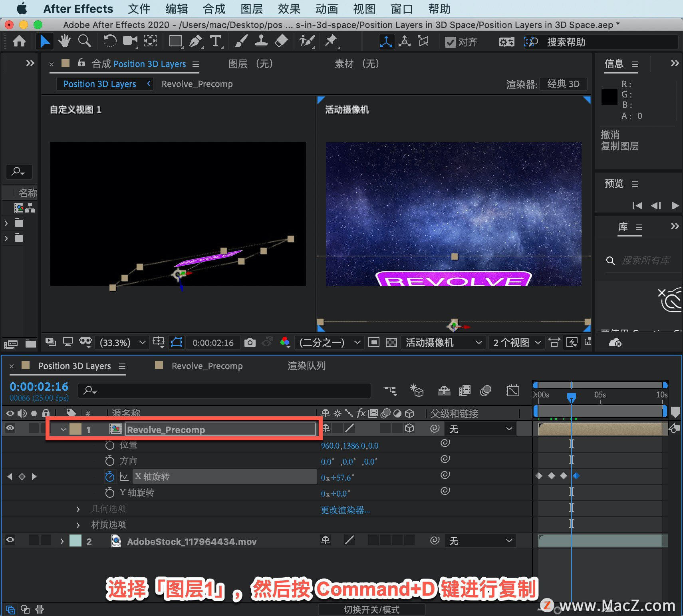Select the Rotation tool
The width and height of the screenshot is (683, 616).
pos(110,41)
